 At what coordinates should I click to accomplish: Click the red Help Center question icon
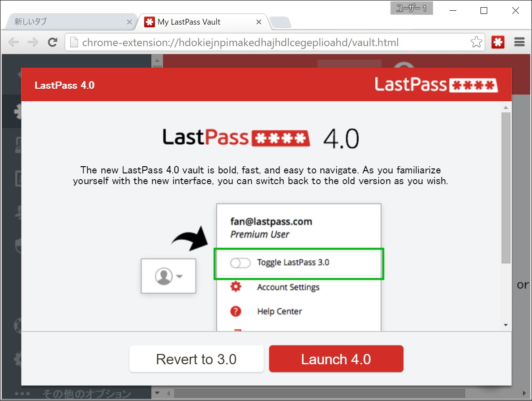(236, 311)
